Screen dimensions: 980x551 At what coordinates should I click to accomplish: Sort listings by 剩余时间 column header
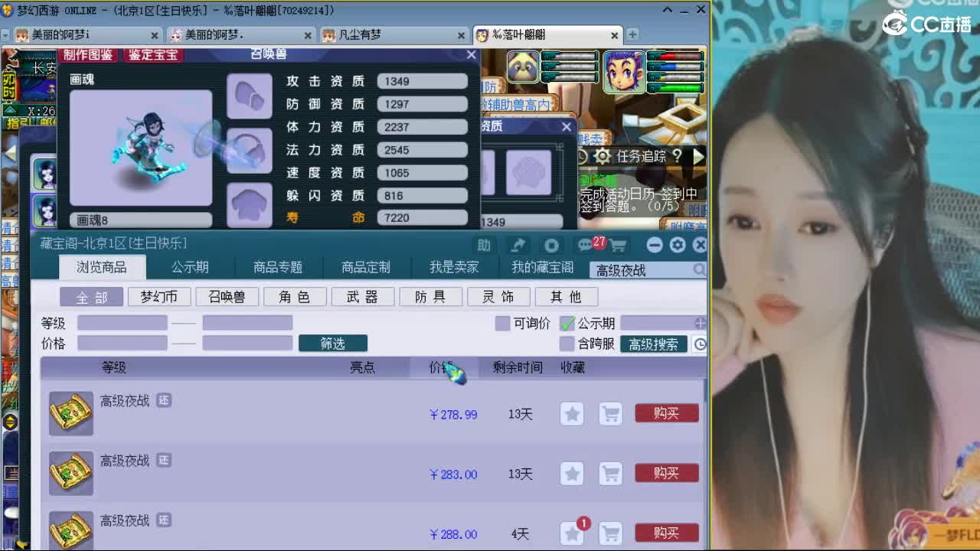518,367
